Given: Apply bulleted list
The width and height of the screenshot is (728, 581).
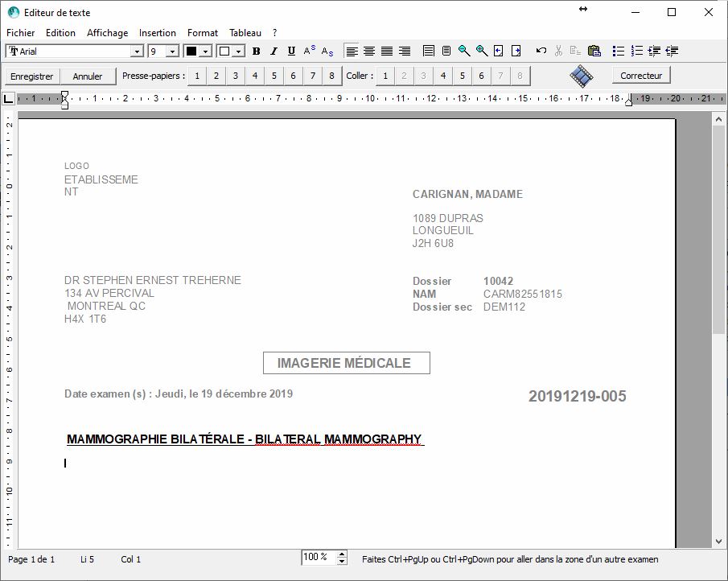Looking at the screenshot, I should (619, 51).
